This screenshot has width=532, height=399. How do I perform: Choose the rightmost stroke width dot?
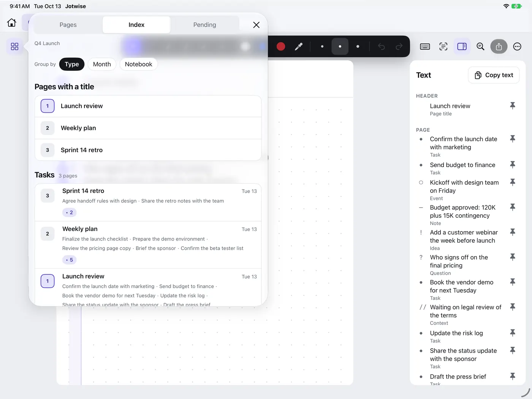pos(358,46)
